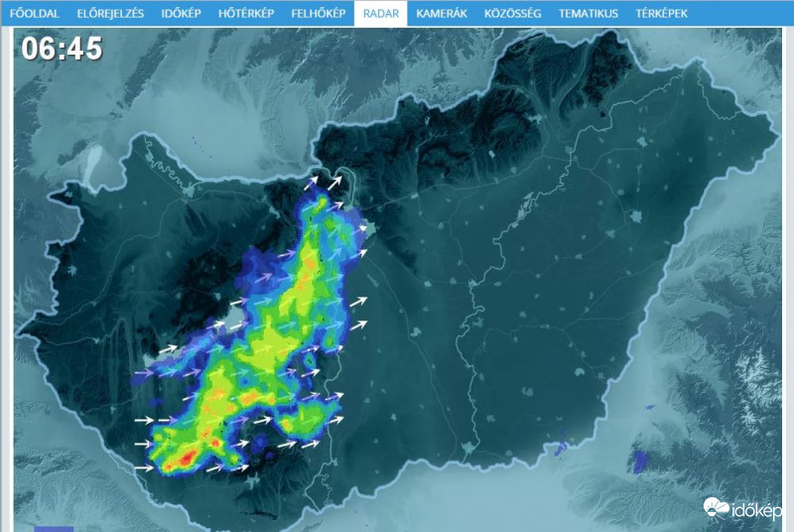Open the TÉRKÉPEK menu item
The height and width of the screenshot is (532, 794).
click(x=661, y=14)
